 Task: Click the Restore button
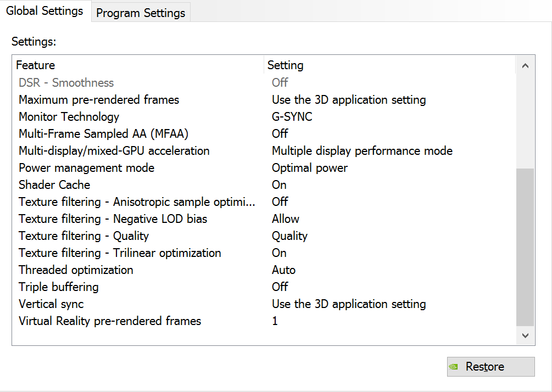[490, 367]
